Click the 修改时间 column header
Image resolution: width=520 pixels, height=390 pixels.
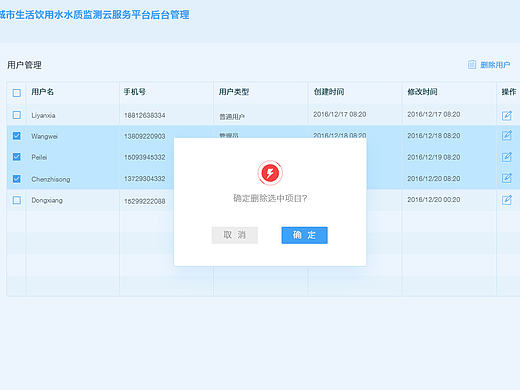point(423,92)
